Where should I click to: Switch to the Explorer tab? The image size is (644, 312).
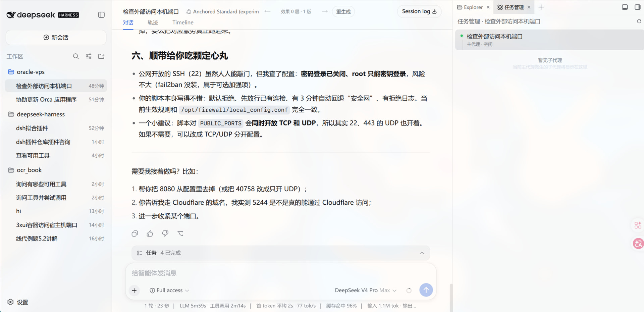pyautogui.click(x=470, y=7)
